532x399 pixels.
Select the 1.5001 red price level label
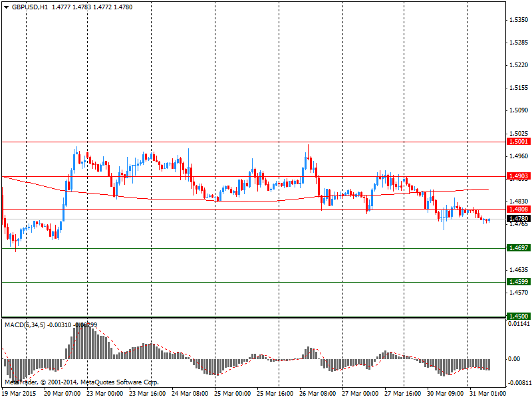coord(519,142)
